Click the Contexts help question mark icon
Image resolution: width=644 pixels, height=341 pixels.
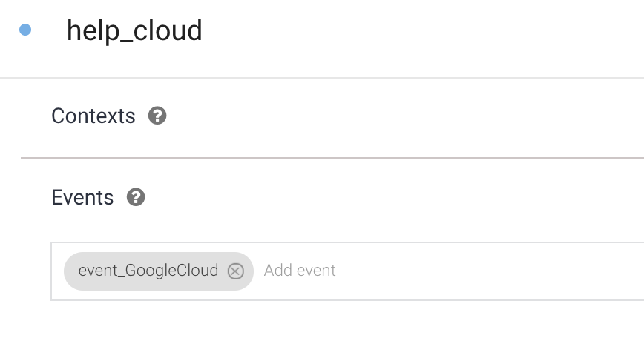[x=157, y=116]
